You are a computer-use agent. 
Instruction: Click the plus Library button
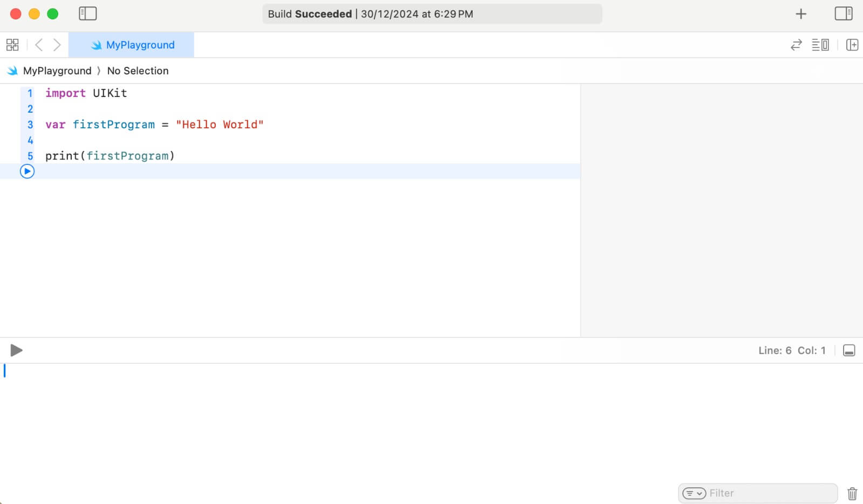[x=801, y=14]
